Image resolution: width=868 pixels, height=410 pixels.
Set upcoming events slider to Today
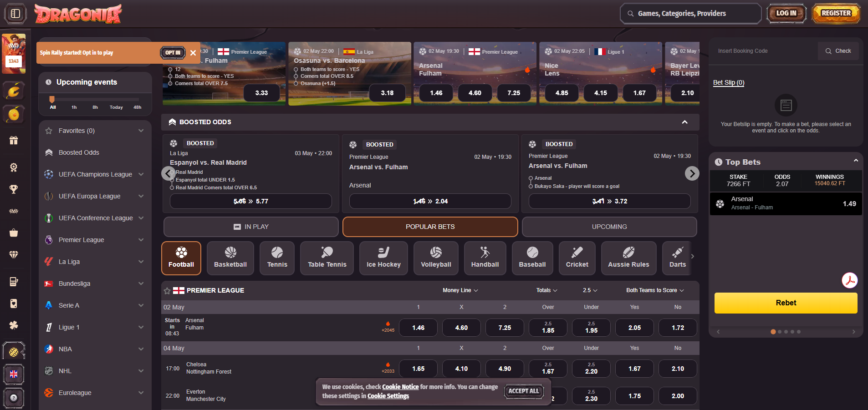116,107
